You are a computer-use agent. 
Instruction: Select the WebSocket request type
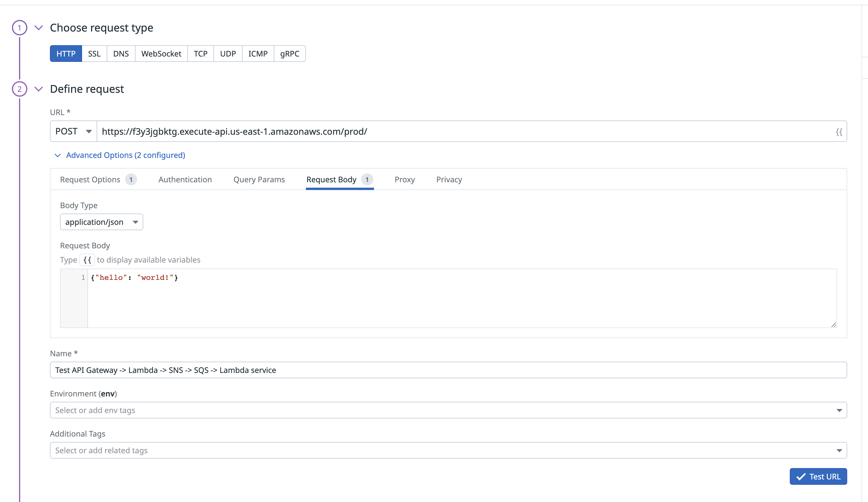(x=161, y=54)
